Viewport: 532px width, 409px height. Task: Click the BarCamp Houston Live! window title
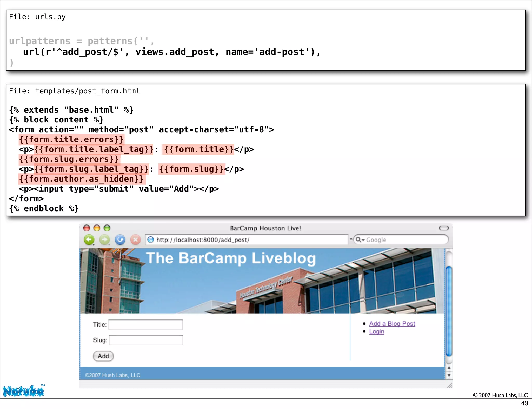(265, 228)
